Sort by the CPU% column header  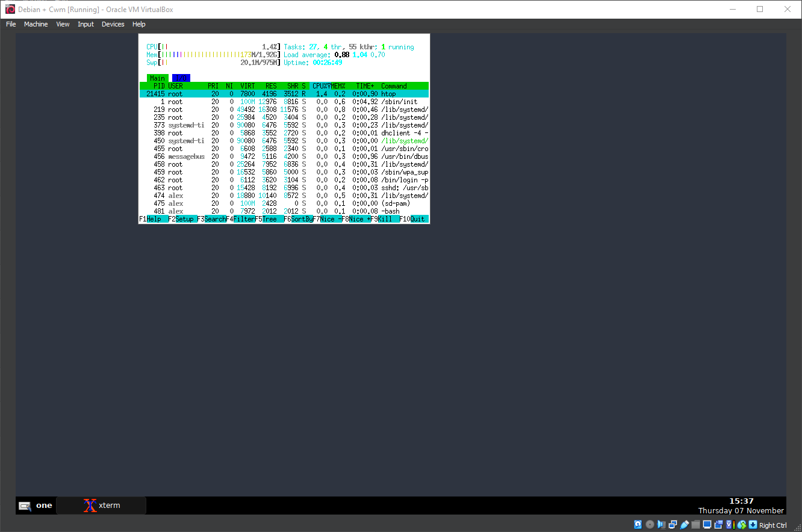320,86
